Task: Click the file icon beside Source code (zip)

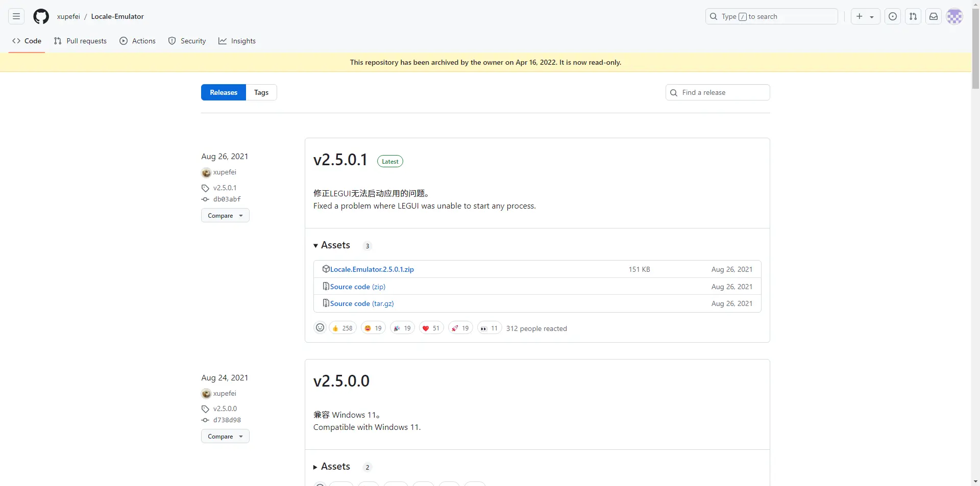Action: tap(326, 286)
